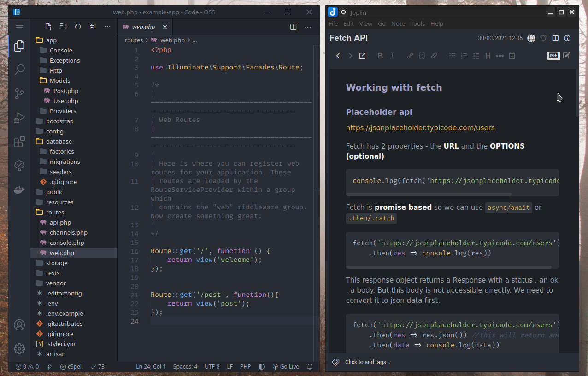Viewport: 588px width, 376px height.
Task: Insert heading in Joplin toolbar
Action: (488, 56)
